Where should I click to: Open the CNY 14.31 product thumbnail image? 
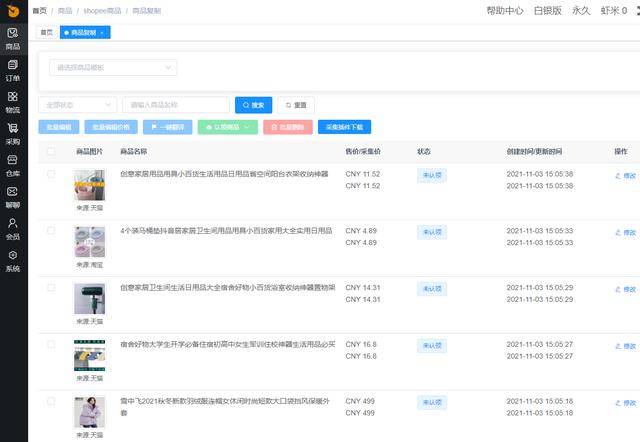[90, 299]
